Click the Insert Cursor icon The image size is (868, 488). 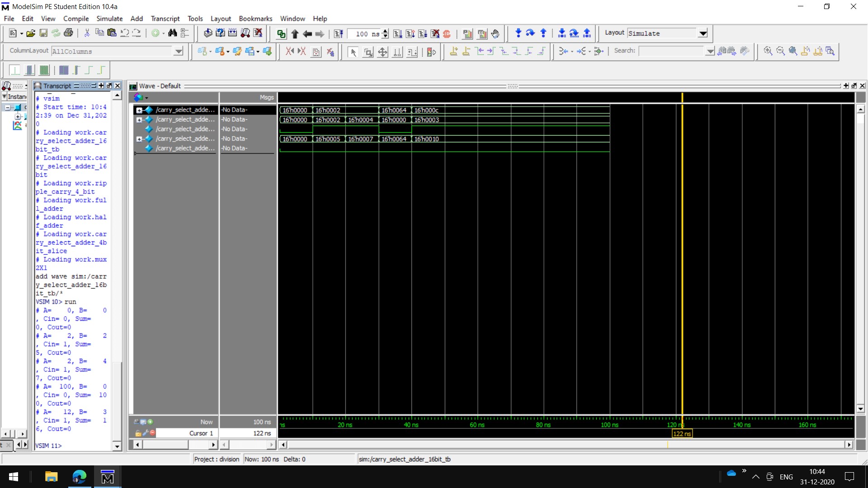453,52
